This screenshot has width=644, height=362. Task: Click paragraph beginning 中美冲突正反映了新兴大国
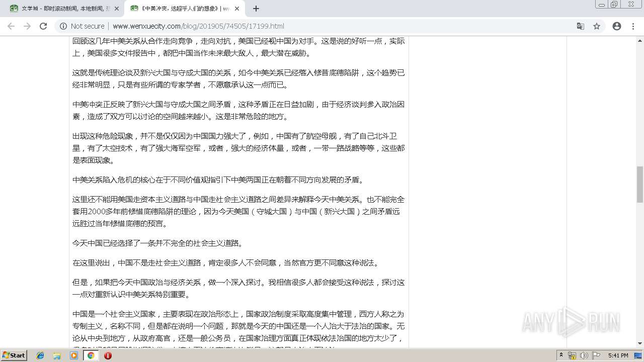(238, 111)
